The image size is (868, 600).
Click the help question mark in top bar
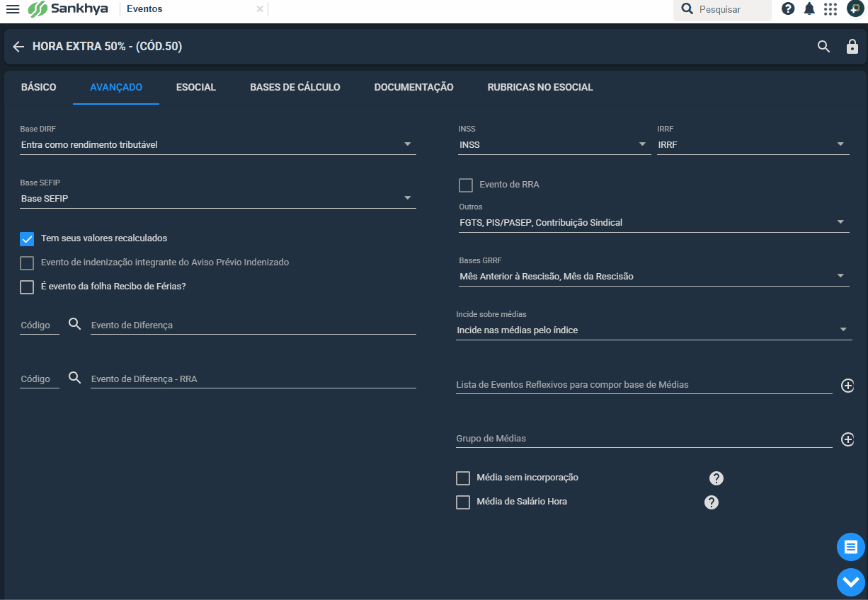point(788,9)
